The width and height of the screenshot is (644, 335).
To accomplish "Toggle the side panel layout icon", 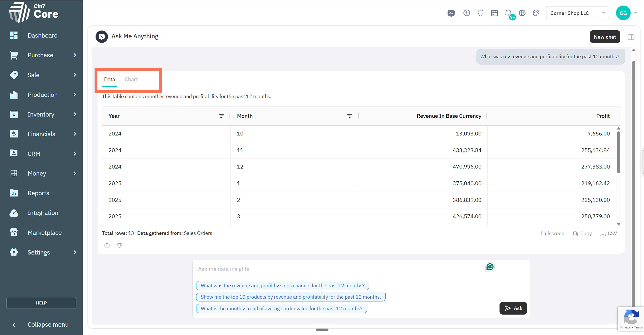I will (x=631, y=37).
